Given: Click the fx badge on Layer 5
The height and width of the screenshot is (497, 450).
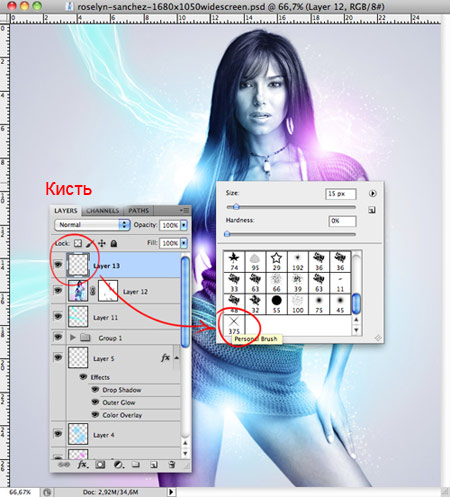Looking at the screenshot, I should click(165, 358).
